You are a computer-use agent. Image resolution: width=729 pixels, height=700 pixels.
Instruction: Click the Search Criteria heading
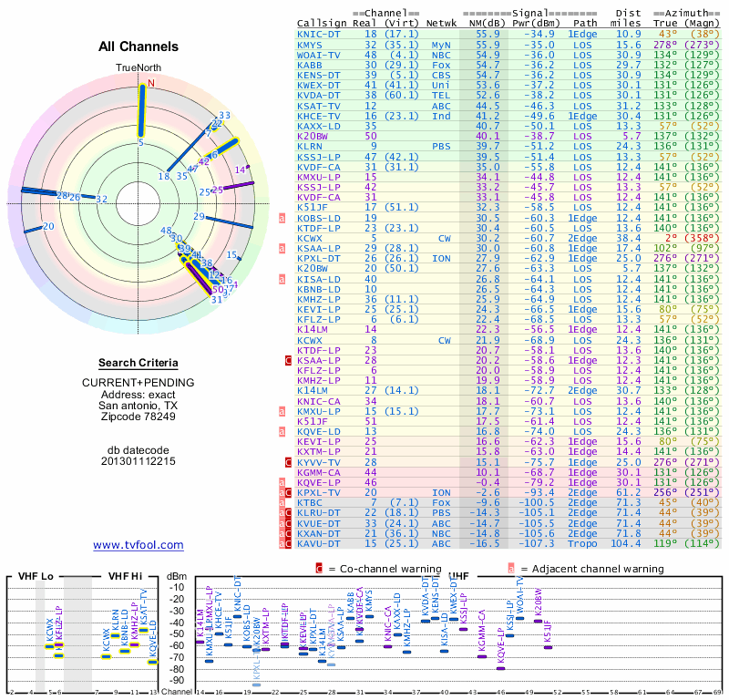(x=139, y=362)
